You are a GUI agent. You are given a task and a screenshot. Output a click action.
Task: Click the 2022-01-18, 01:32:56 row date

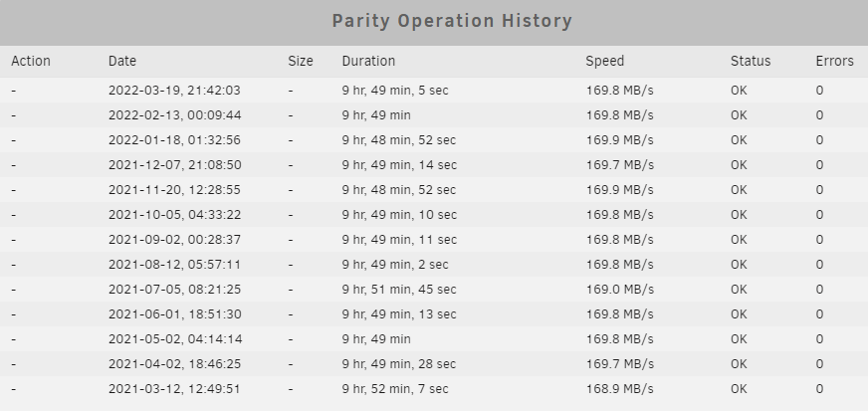[174, 140]
